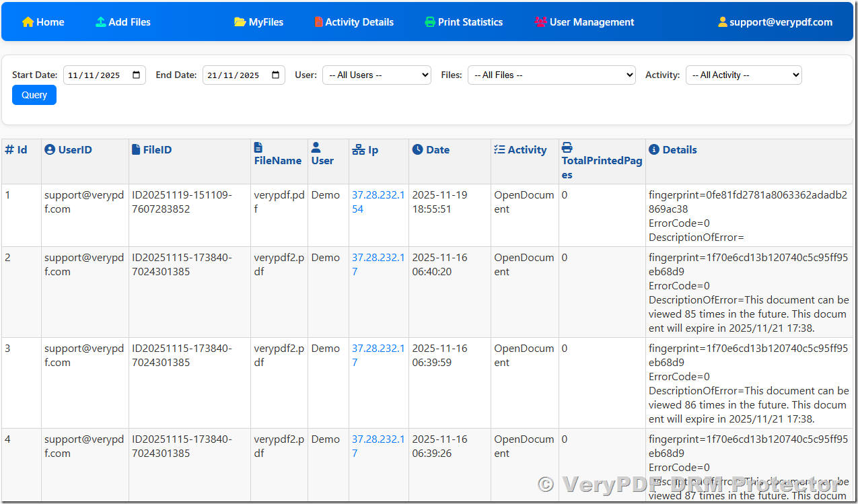
Task: Open the User dropdown showing All Users
Action: [x=376, y=75]
